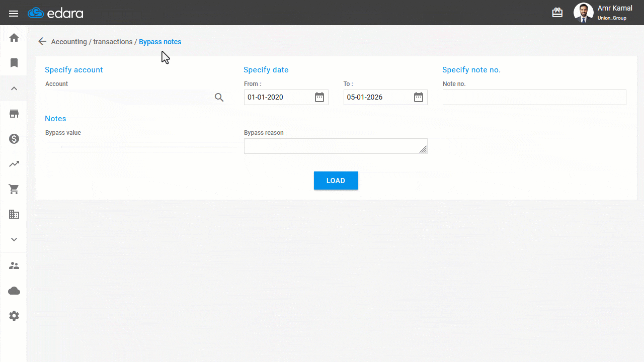The height and width of the screenshot is (362, 644).
Task: Click the Account search magnifier icon
Action: tap(219, 98)
